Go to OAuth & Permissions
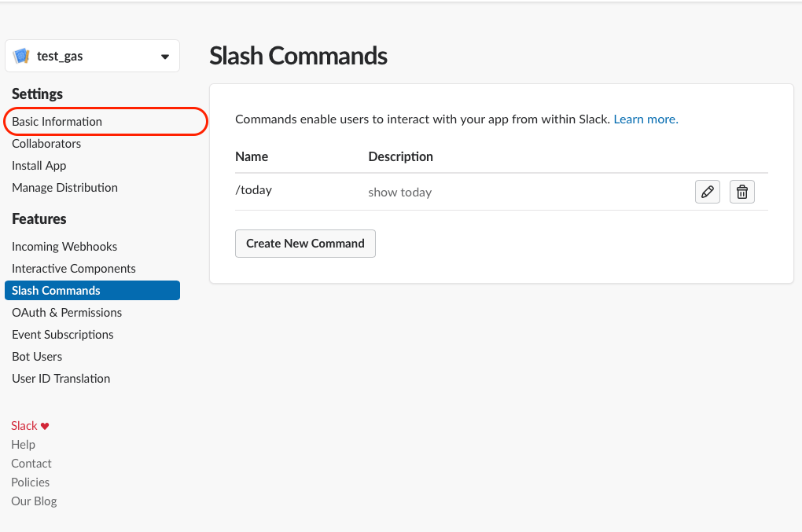802x532 pixels. pos(67,313)
